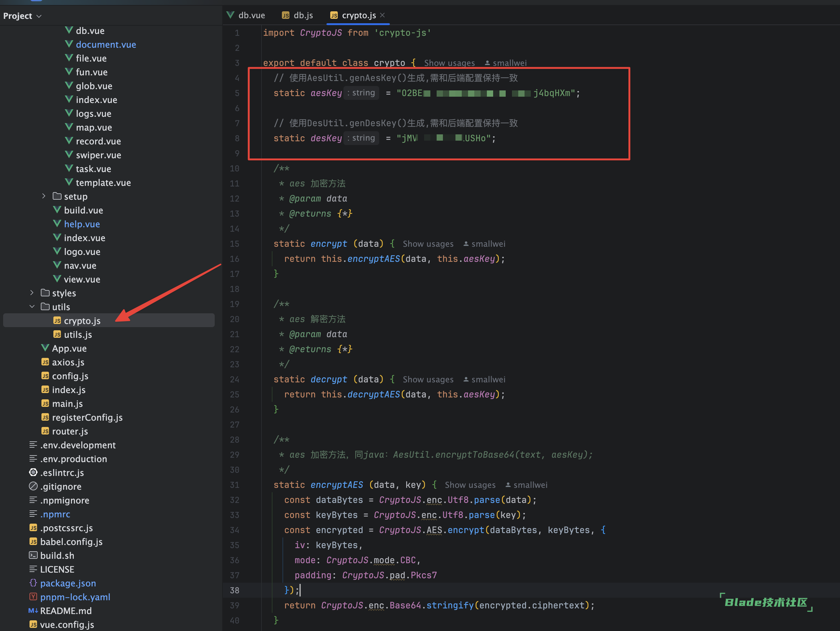This screenshot has width=840, height=631.
Task: Select help.vue file
Action: point(82,224)
